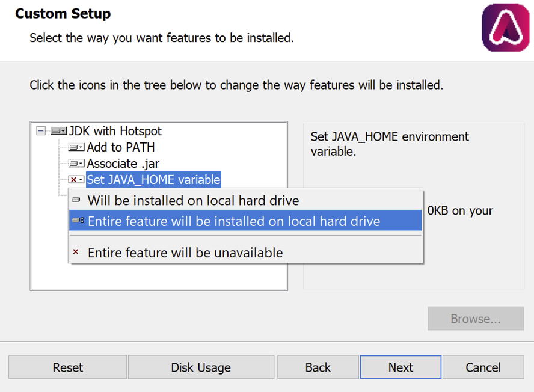The image size is (534, 392).
Task: Click the single drive icon in popup menu
Action: 76,200
